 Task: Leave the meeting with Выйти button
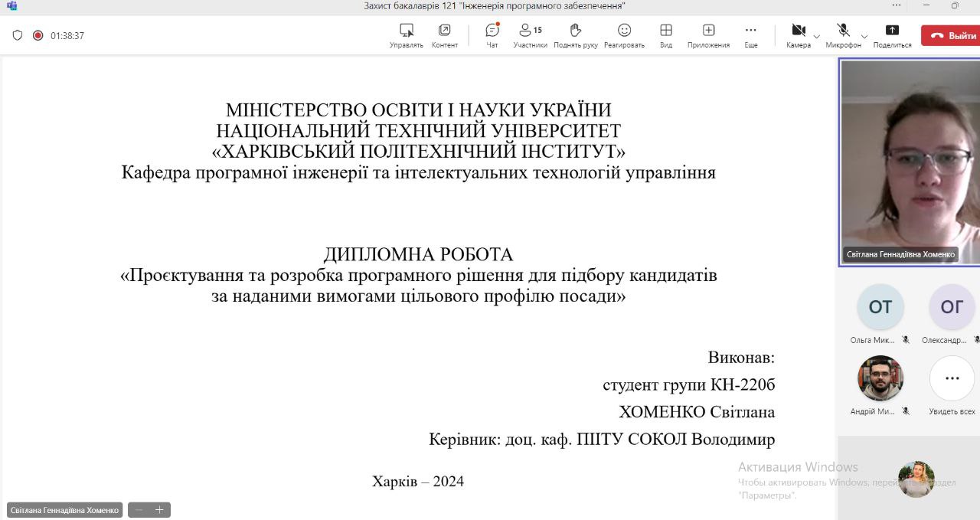(x=952, y=35)
